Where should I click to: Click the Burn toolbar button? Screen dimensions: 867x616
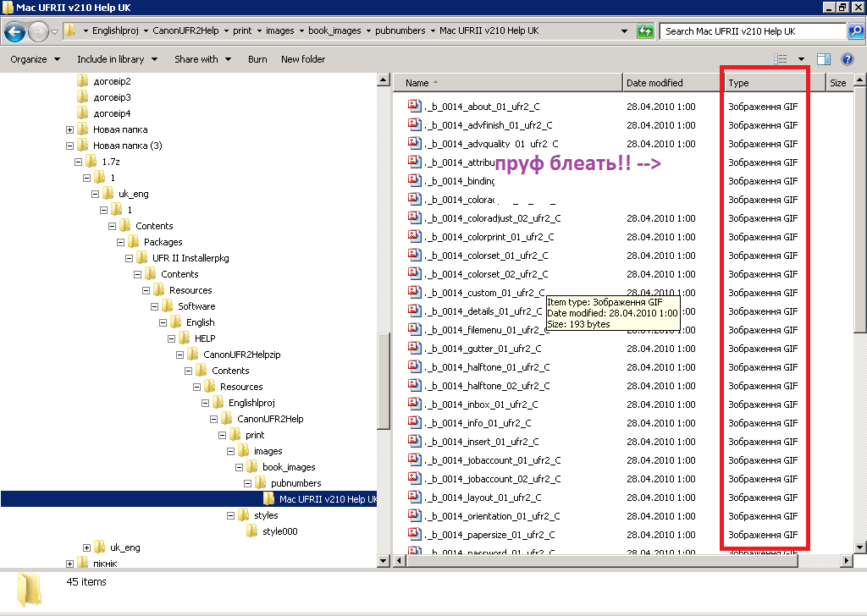(257, 59)
